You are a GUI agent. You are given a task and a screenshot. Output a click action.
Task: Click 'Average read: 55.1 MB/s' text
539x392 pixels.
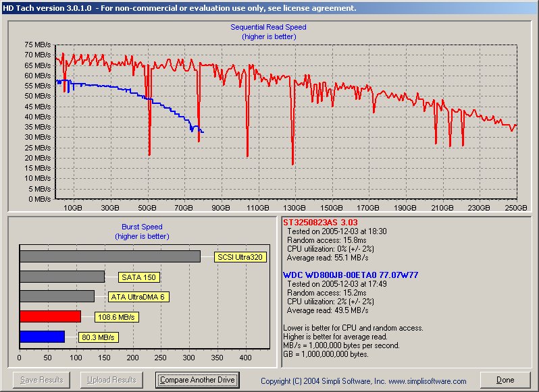pyautogui.click(x=328, y=258)
